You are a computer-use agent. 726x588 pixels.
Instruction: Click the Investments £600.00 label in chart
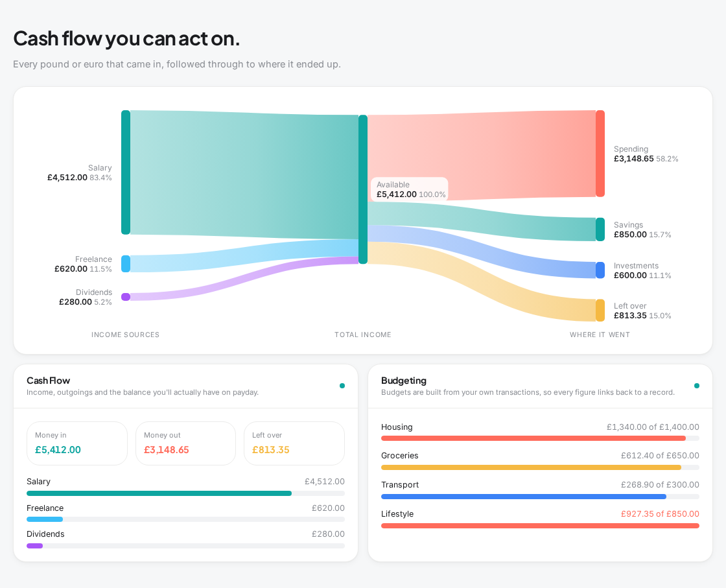[x=642, y=270]
